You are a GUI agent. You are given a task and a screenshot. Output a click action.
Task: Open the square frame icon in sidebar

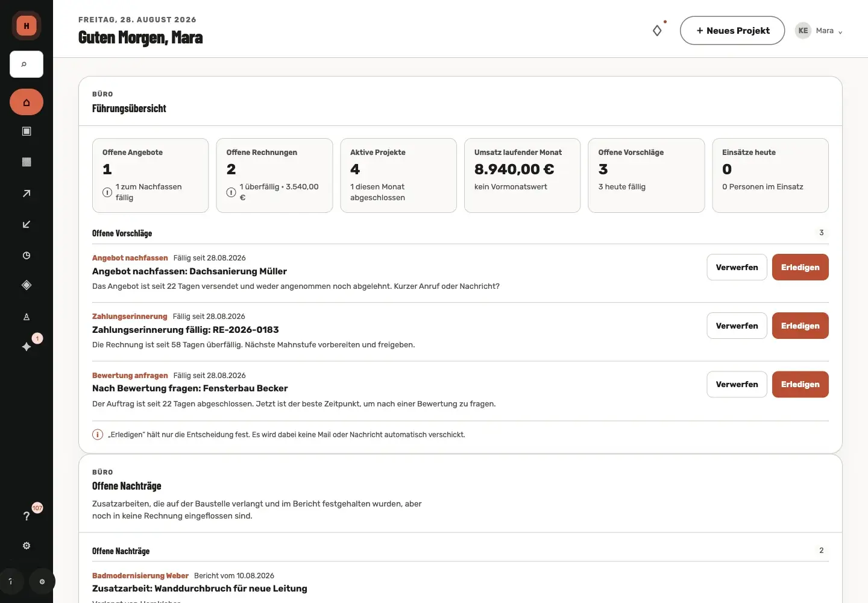(x=27, y=131)
